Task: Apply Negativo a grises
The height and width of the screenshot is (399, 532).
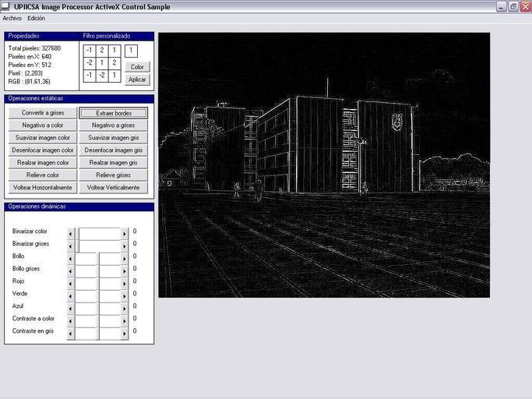Action: click(x=113, y=125)
